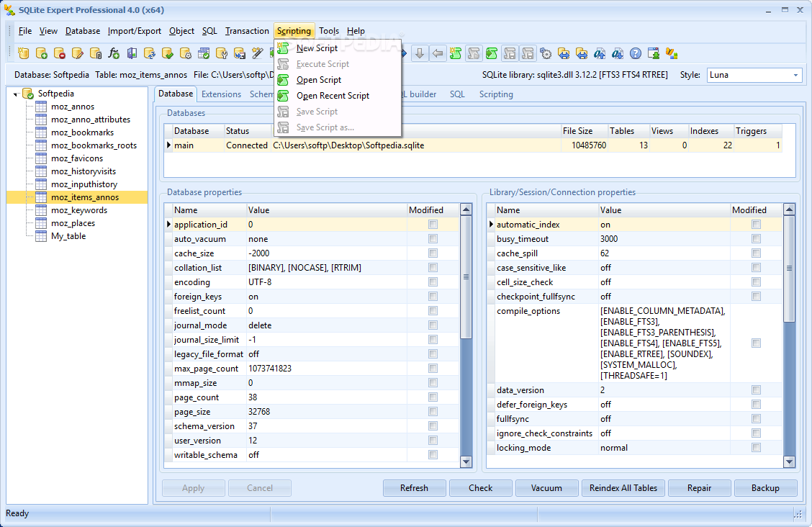This screenshot has width=812, height=527.
Task: Click Database properties scrollbar down arrow
Action: pyautogui.click(x=466, y=461)
